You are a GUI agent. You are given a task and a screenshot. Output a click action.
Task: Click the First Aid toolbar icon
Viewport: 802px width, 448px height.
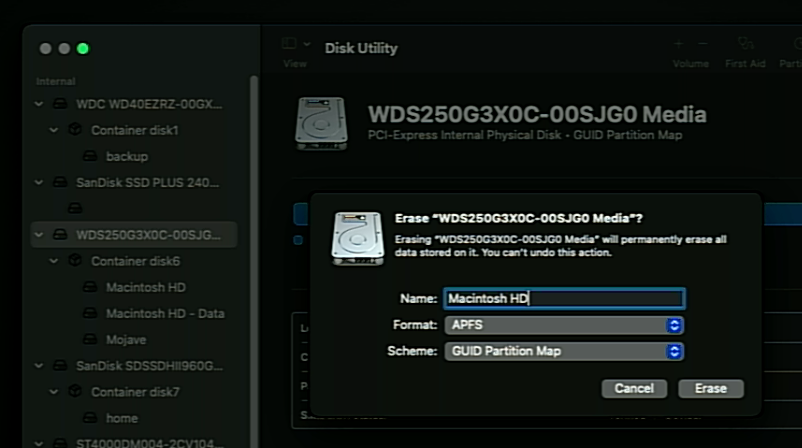pyautogui.click(x=745, y=44)
